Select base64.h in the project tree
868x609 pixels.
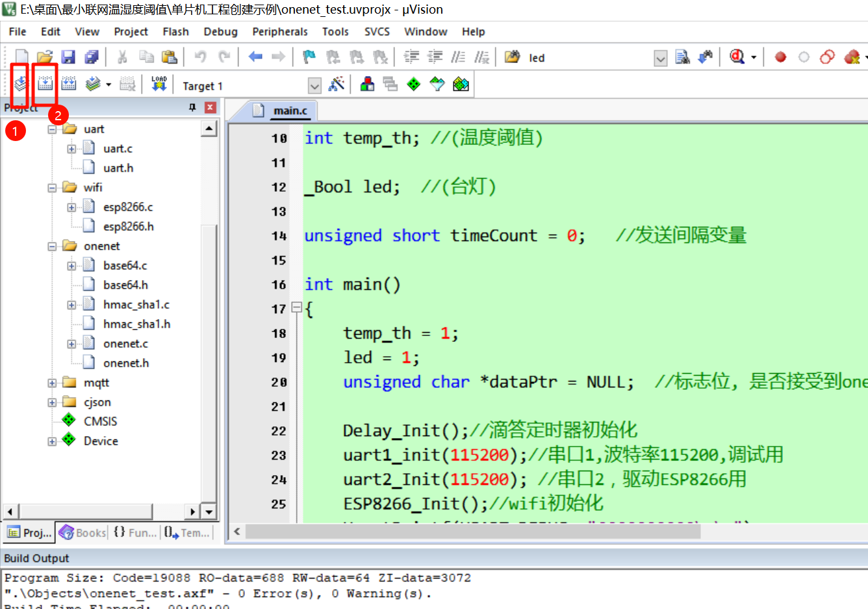click(125, 285)
